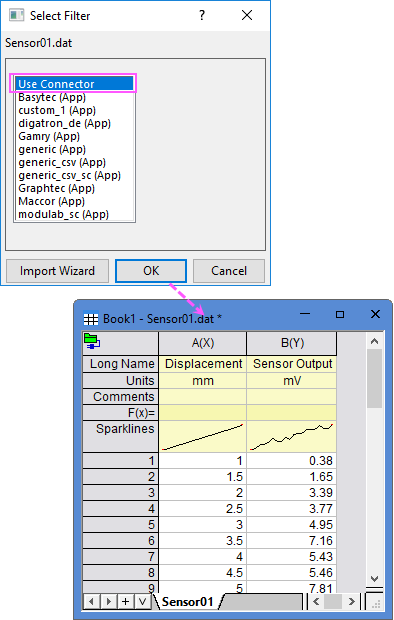The height and width of the screenshot is (620, 394).
Task: Click cell value 4.95
Action: [292, 525]
